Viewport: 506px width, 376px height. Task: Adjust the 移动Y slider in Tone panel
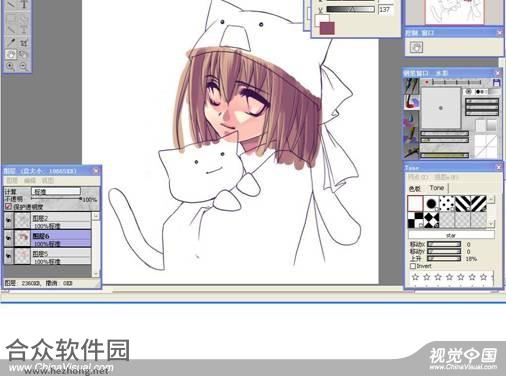[x=444, y=251]
